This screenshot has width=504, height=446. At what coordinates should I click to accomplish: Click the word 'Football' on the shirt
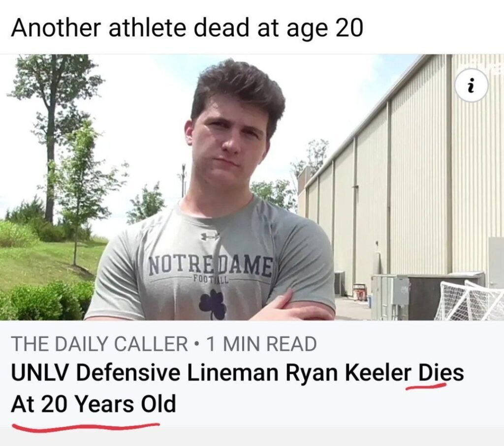point(210,279)
